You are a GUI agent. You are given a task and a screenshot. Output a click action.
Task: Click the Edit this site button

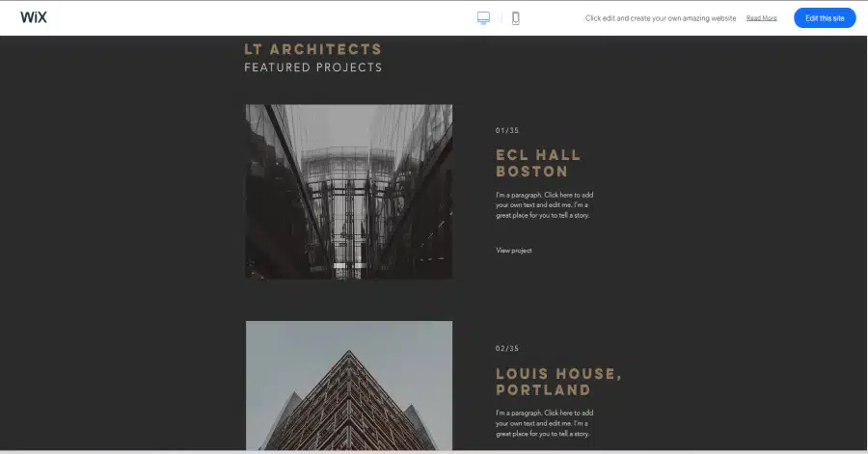coord(825,18)
